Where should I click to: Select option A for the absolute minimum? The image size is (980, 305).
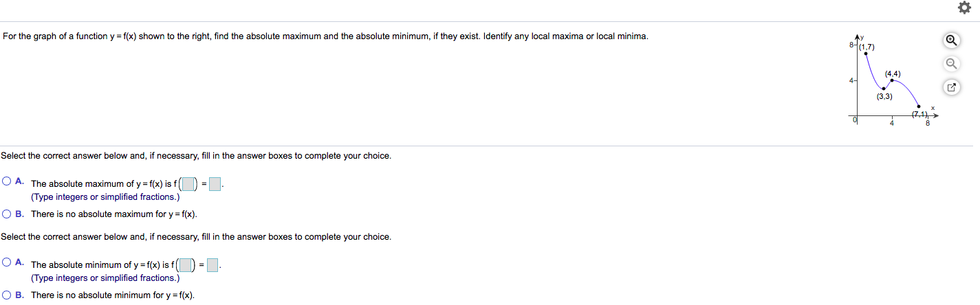point(7,262)
